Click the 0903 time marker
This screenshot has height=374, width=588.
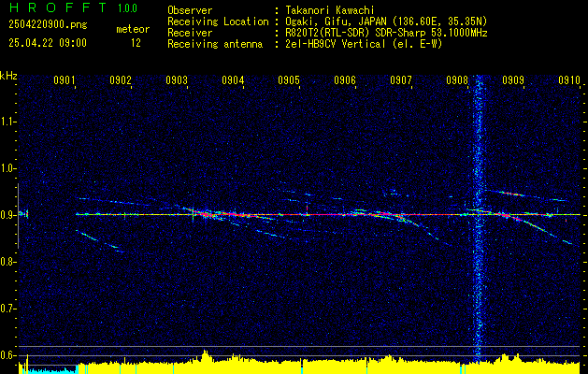[x=177, y=79]
